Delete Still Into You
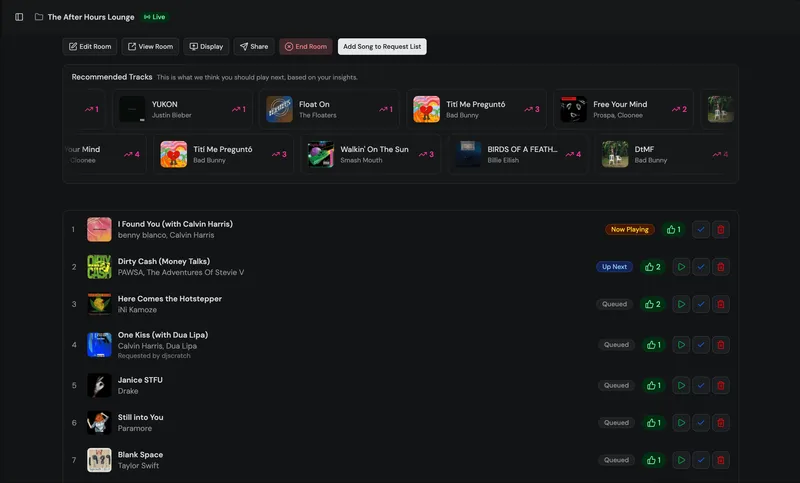Screen dimensions: 800x483 [x=721, y=423]
